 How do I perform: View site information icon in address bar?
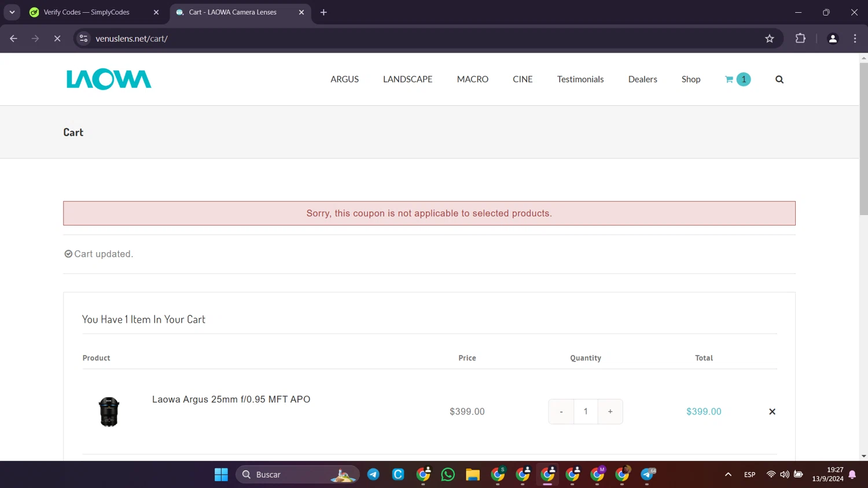(x=83, y=39)
